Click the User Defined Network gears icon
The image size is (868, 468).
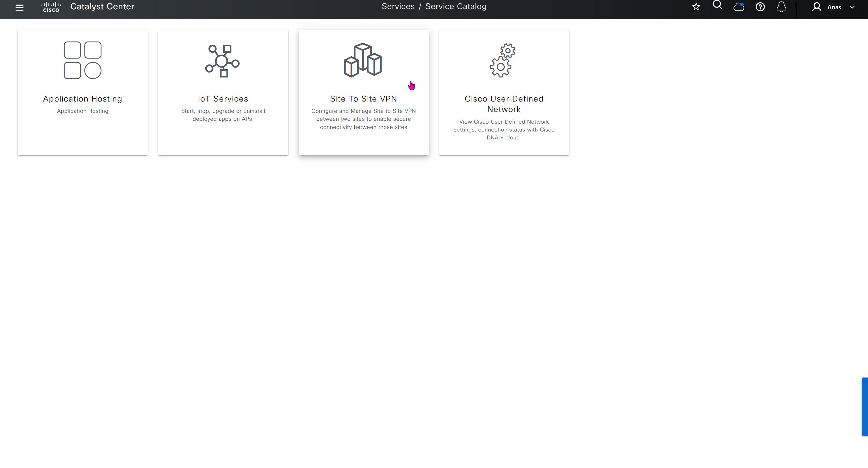(x=503, y=60)
